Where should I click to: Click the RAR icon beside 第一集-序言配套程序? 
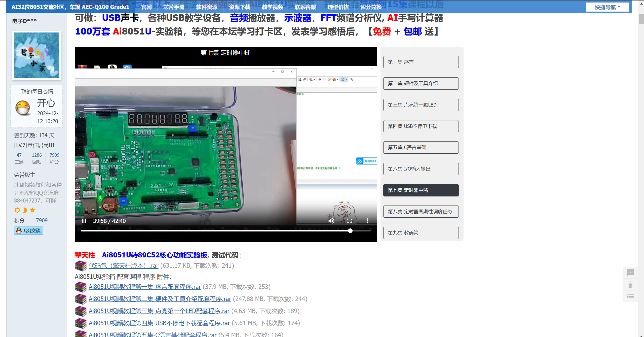coord(81,287)
